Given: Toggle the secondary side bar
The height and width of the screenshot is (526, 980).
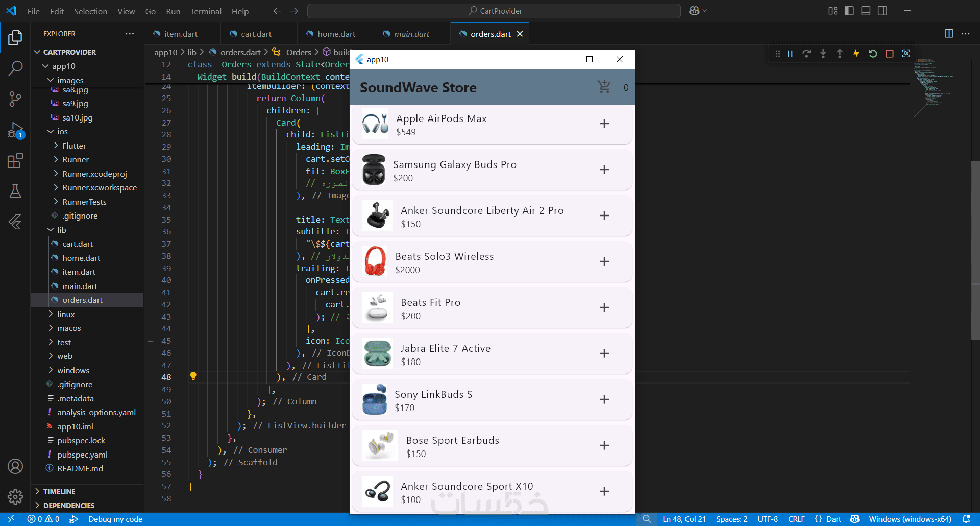Looking at the screenshot, I should pos(883,11).
